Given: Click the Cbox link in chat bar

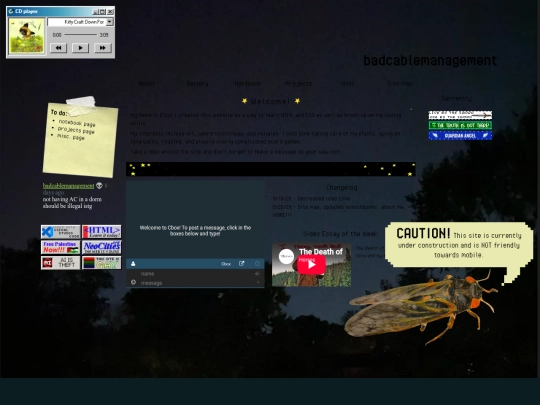Looking at the screenshot, I should point(226,264).
